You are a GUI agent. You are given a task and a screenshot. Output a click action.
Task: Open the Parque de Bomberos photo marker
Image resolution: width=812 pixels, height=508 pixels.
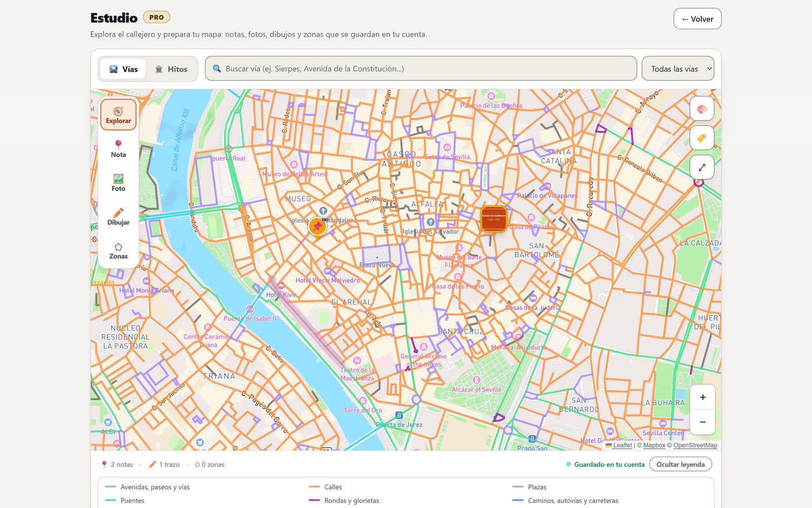(x=494, y=219)
